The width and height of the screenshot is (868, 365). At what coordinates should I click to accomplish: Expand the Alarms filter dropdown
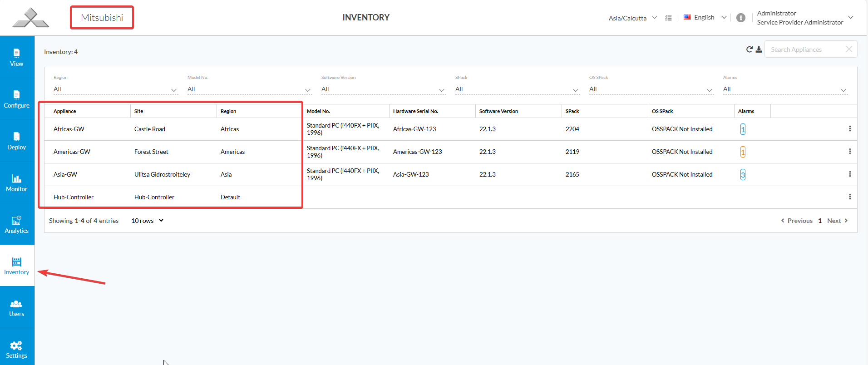(785, 89)
